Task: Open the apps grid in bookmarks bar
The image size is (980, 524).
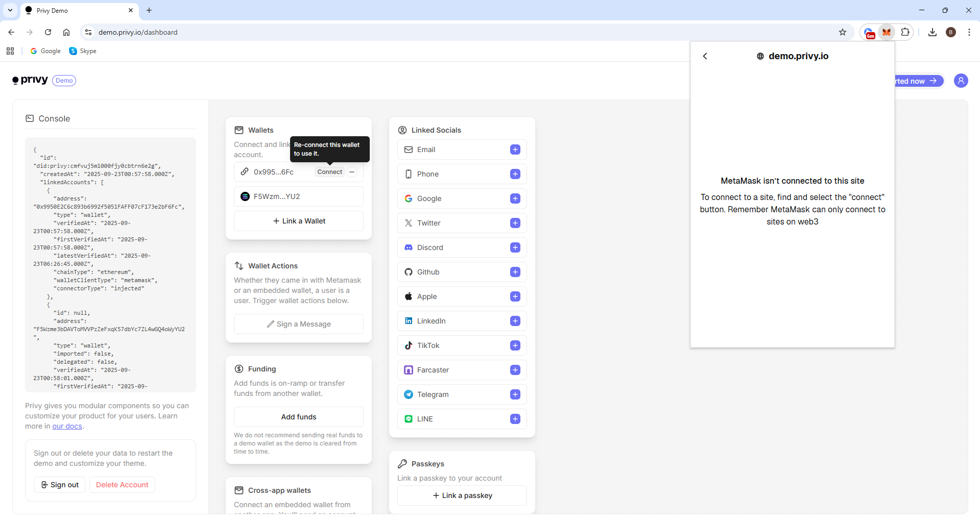Action: coord(10,51)
